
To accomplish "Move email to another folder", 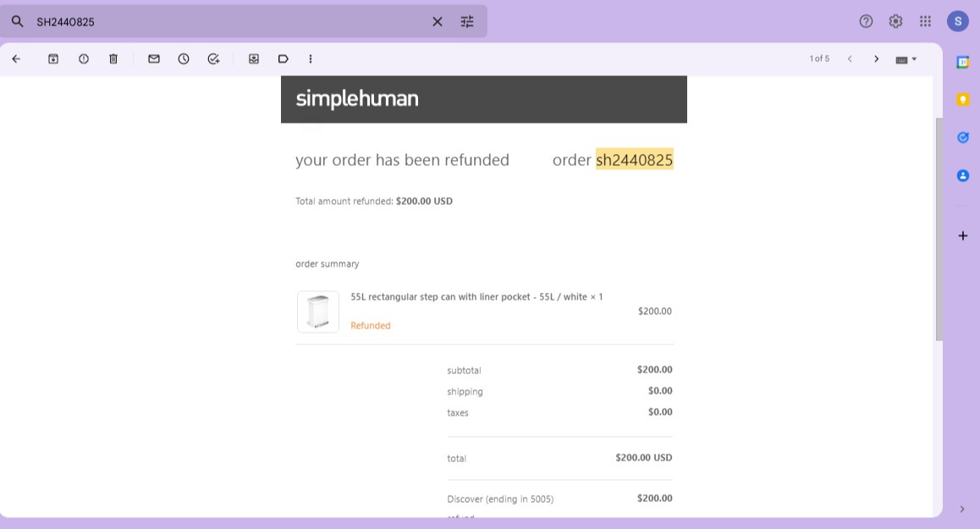I will (254, 58).
